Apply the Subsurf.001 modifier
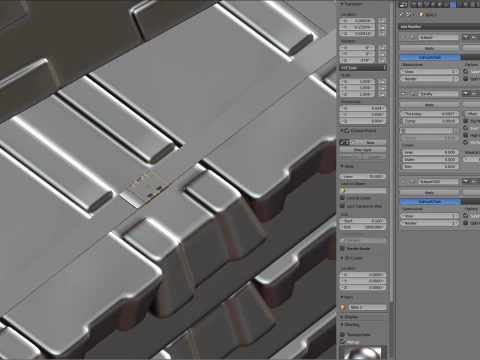480x360 pixels. pos(430,192)
